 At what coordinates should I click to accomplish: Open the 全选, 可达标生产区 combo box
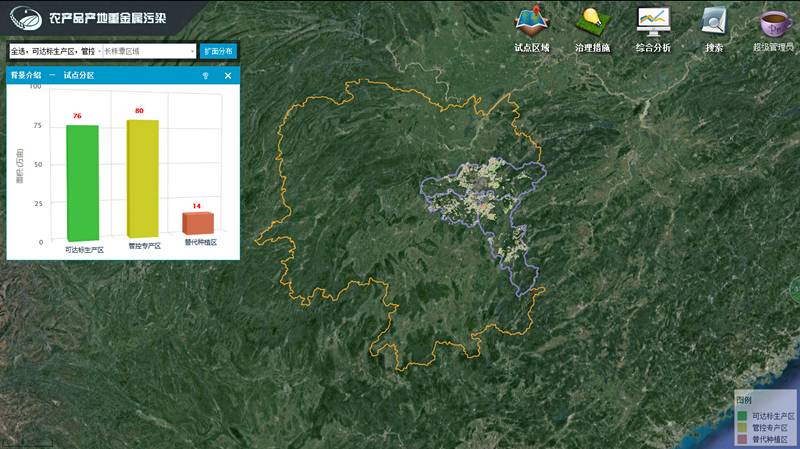click(x=52, y=50)
